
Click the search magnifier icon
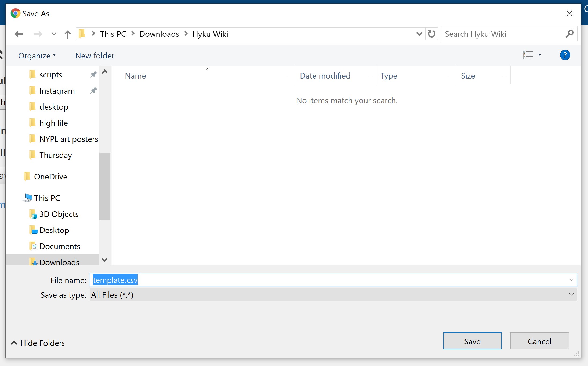tap(569, 34)
